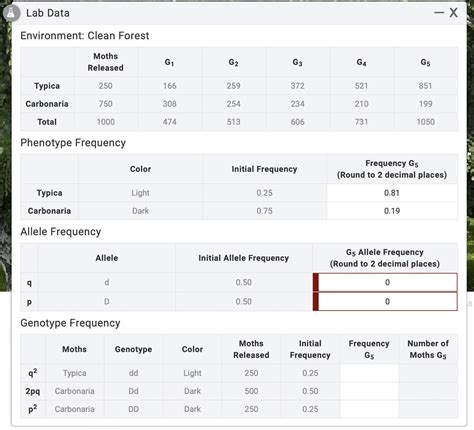
Task: Click Typica G1 count 166
Action: (169, 86)
